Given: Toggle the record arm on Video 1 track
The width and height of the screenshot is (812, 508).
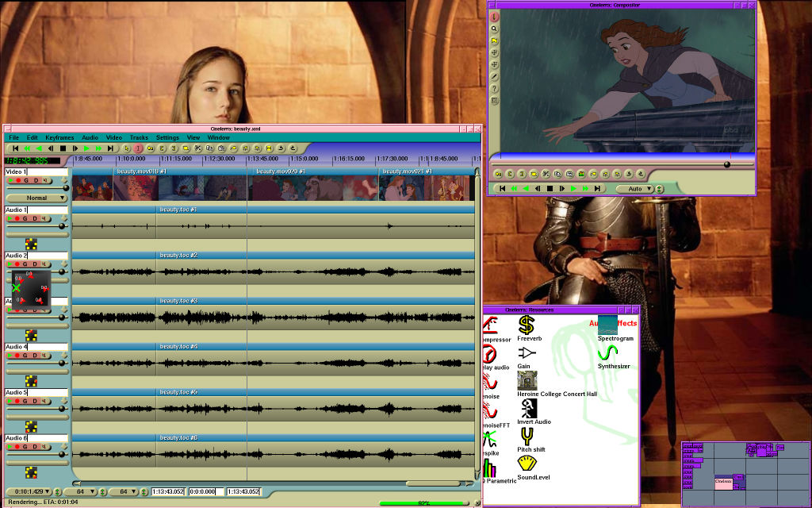Looking at the screenshot, I should (x=17, y=181).
